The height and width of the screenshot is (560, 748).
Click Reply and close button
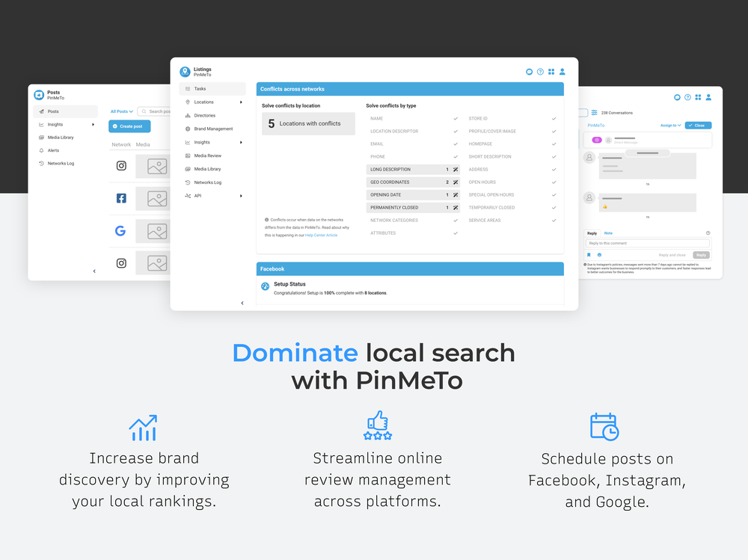pos(672,255)
